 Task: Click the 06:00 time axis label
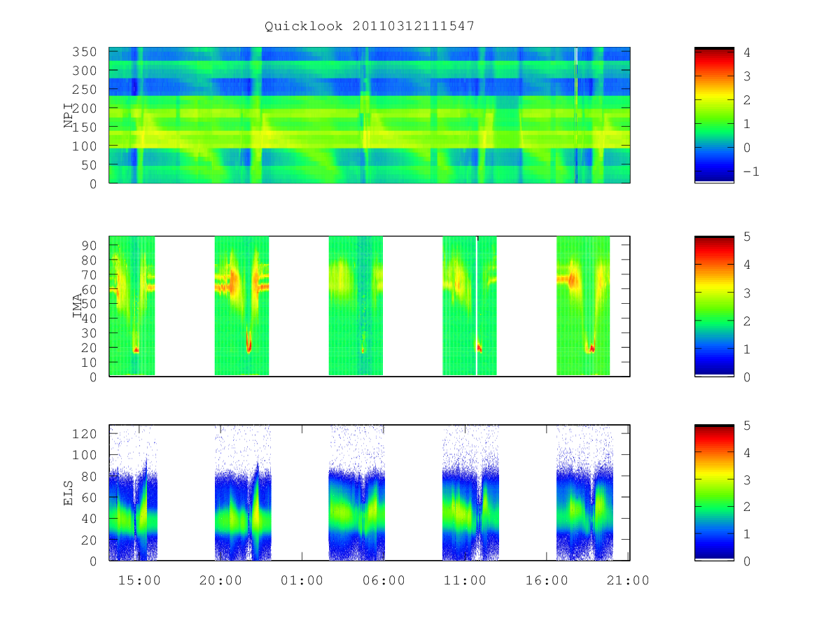pos(384,580)
